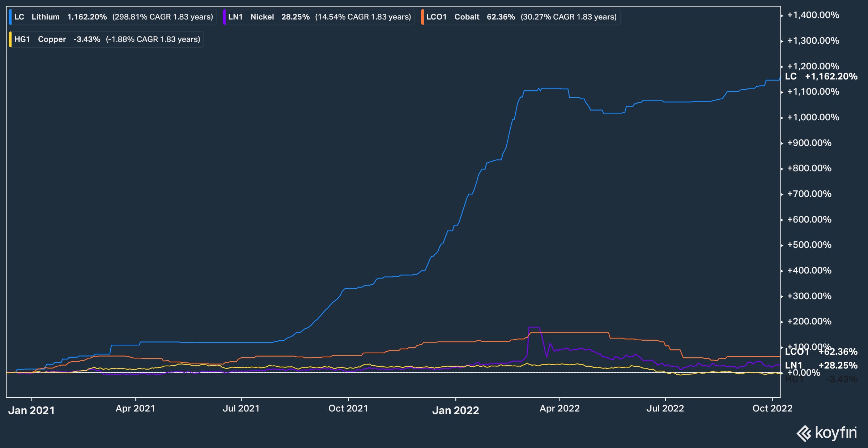Click the Copper -3.43% return value
This screenshot has width=868, height=448.
point(87,39)
